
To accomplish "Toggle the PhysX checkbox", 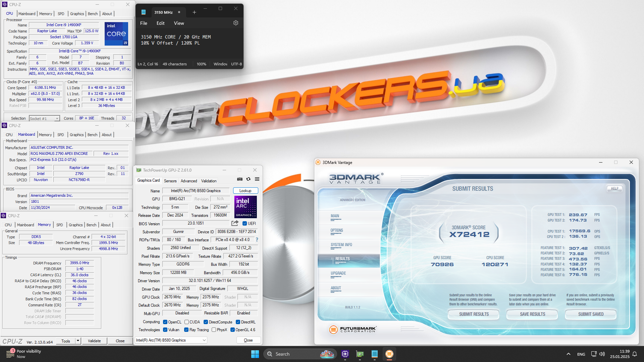I will 214,330.
